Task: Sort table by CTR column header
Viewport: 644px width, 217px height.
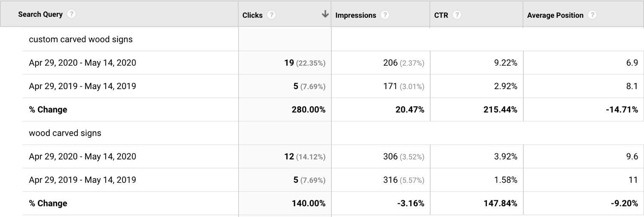Action: click(441, 15)
